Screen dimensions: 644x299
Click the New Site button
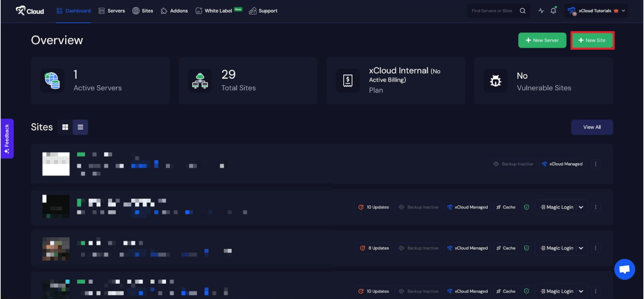(592, 40)
